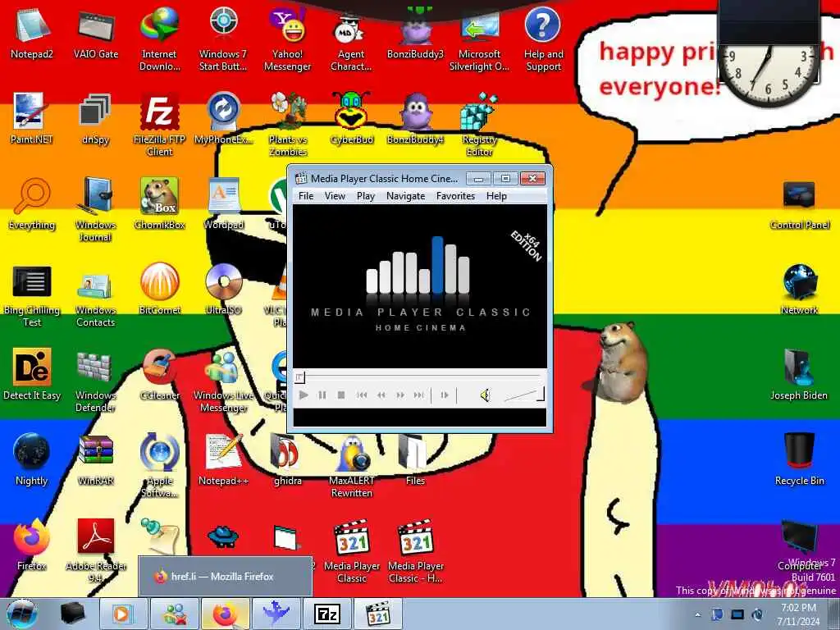The height and width of the screenshot is (630, 840).
Task: Mute audio with the speaker icon
Action: pos(485,395)
